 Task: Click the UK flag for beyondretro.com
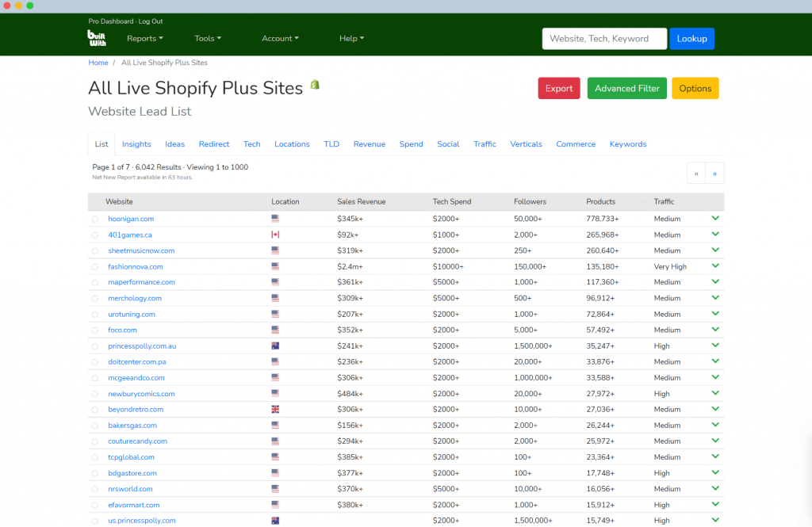click(x=275, y=410)
